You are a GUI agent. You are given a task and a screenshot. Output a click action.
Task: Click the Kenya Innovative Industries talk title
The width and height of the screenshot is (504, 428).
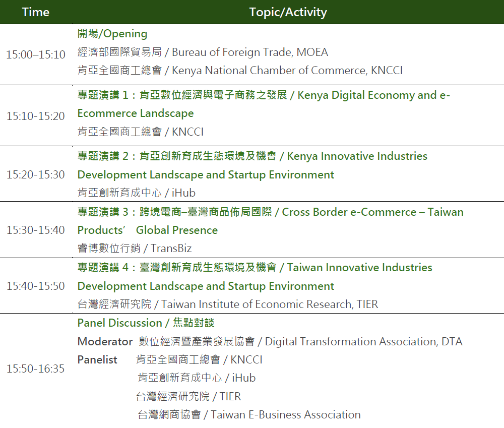click(253, 156)
